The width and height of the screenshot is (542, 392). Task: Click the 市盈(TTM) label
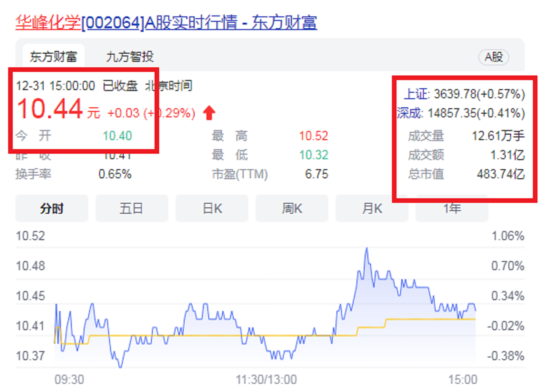[x=240, y=174]
